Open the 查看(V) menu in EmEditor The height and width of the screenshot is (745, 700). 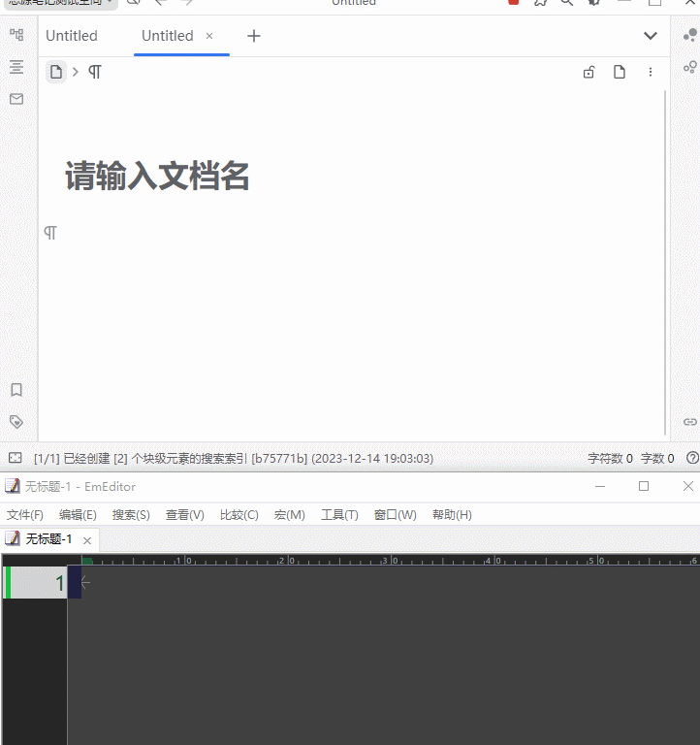(x=185, y=515)
